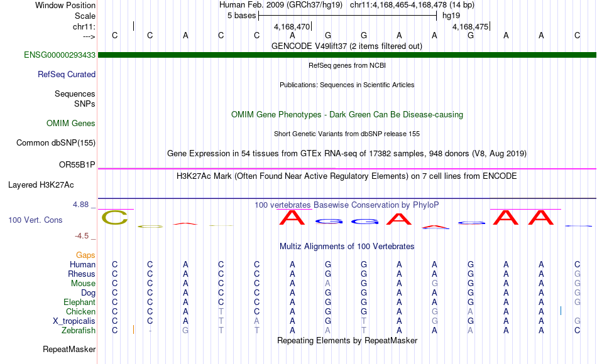The width and height of the screenshot is (597, 364).
Task: Select the Mouse species row label
Action: (x=83, y=284)
